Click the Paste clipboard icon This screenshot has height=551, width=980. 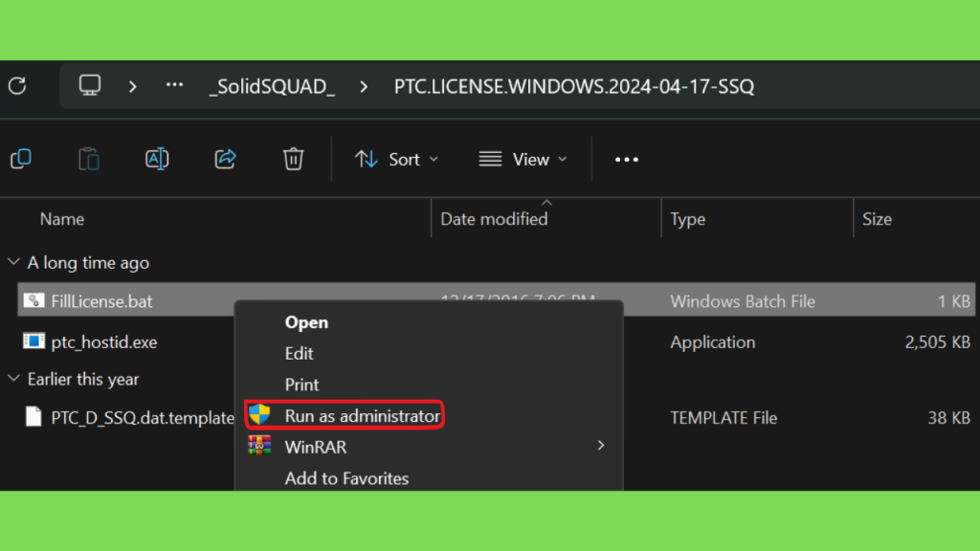pos(88,159)
